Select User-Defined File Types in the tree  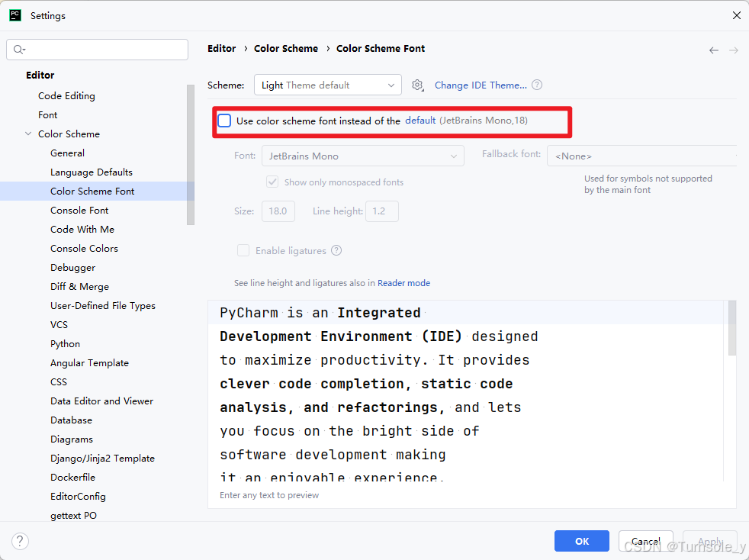pos(103,306)
